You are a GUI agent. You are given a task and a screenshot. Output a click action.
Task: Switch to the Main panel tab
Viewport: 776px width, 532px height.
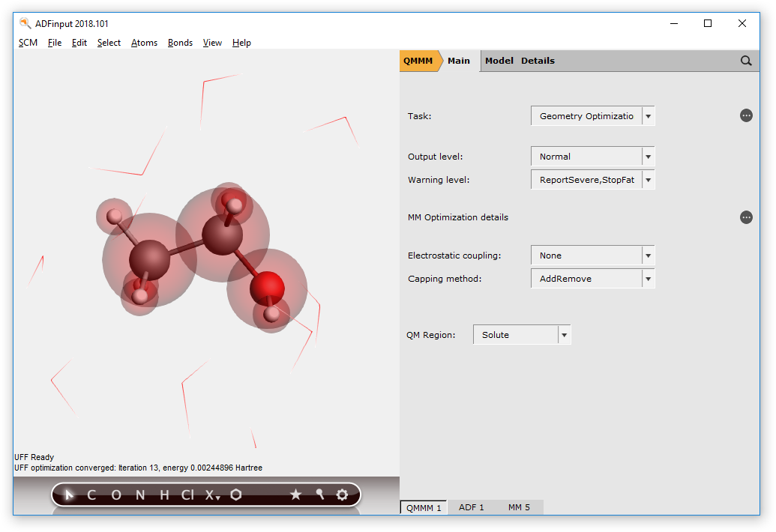459,61
